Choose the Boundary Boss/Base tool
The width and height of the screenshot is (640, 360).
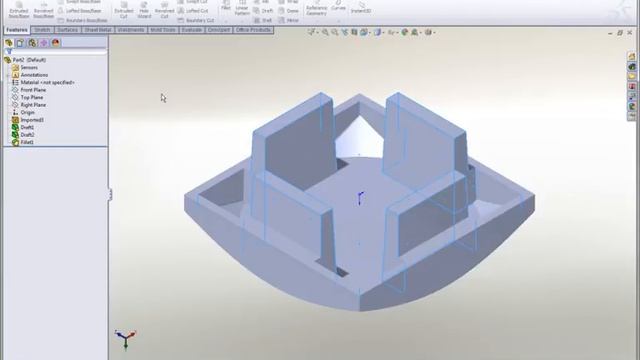[x=82, y=20]
